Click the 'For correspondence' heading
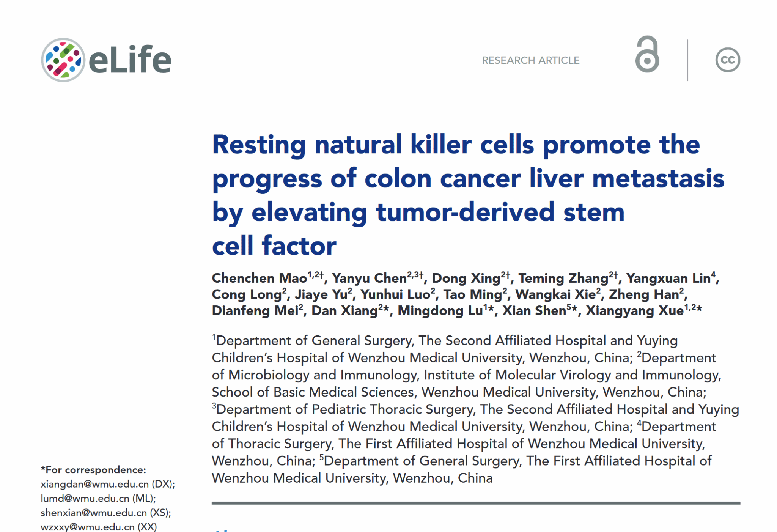 (x=93, y=470)
